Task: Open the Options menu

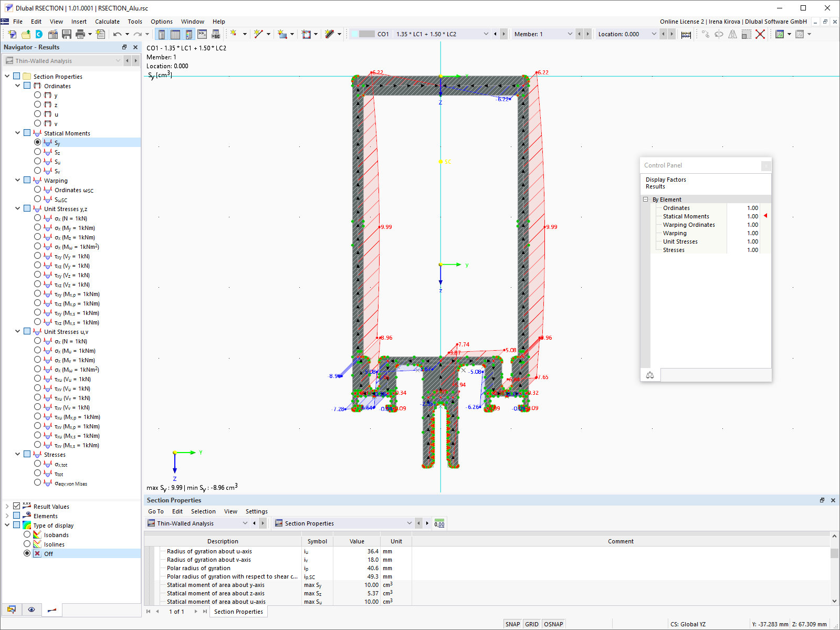Action: pyautogui.click(x=162, y=22)
